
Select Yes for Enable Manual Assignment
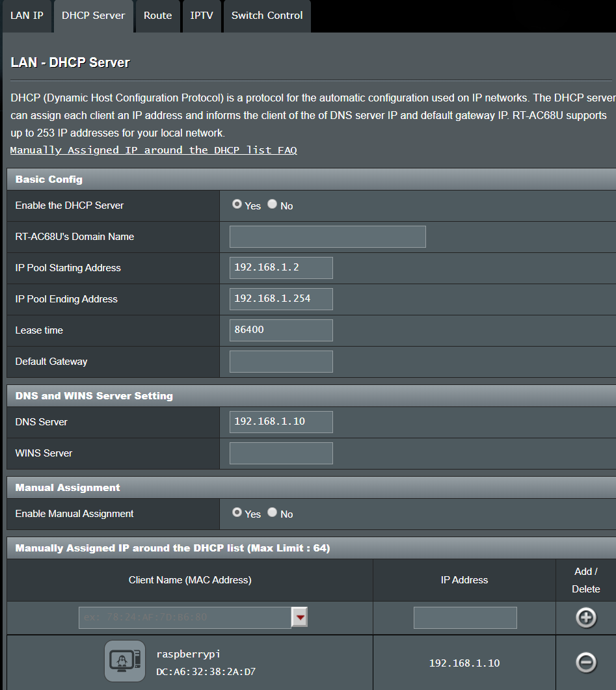237,512
